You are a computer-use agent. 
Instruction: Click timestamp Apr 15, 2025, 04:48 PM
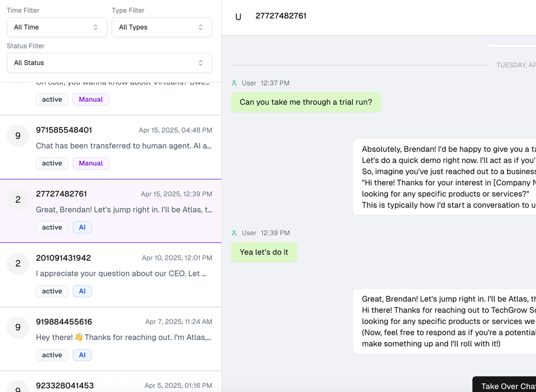[175, 130]
